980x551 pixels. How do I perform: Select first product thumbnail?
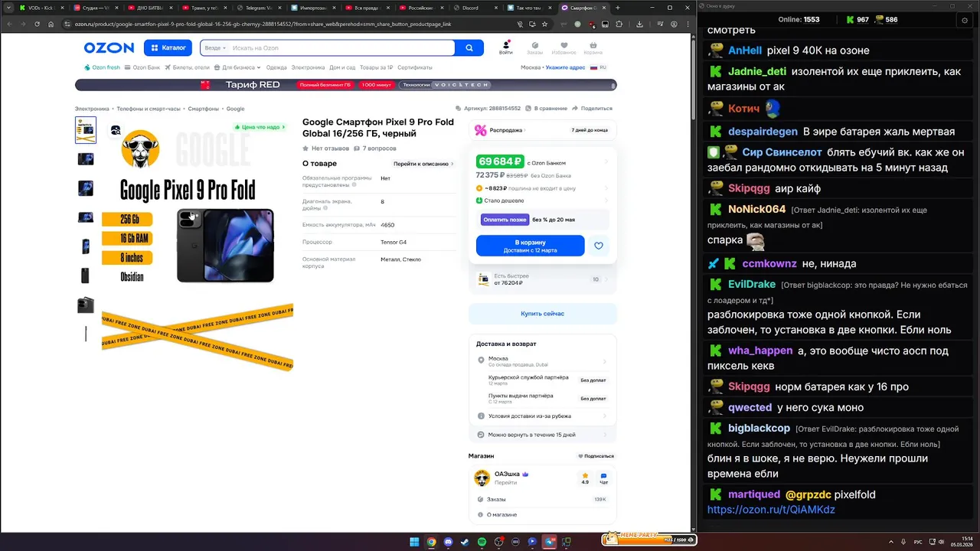pyautogui.click(x=86, y=130)
